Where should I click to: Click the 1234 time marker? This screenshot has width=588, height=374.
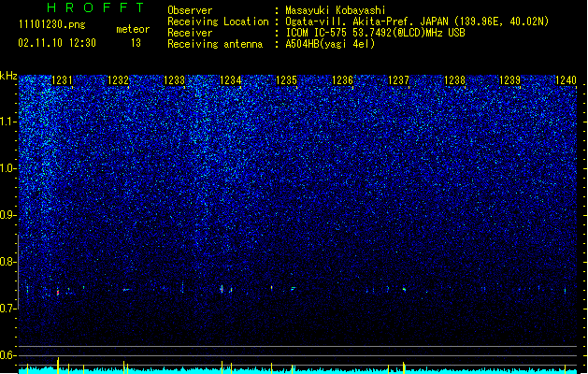tap(230, 80)
